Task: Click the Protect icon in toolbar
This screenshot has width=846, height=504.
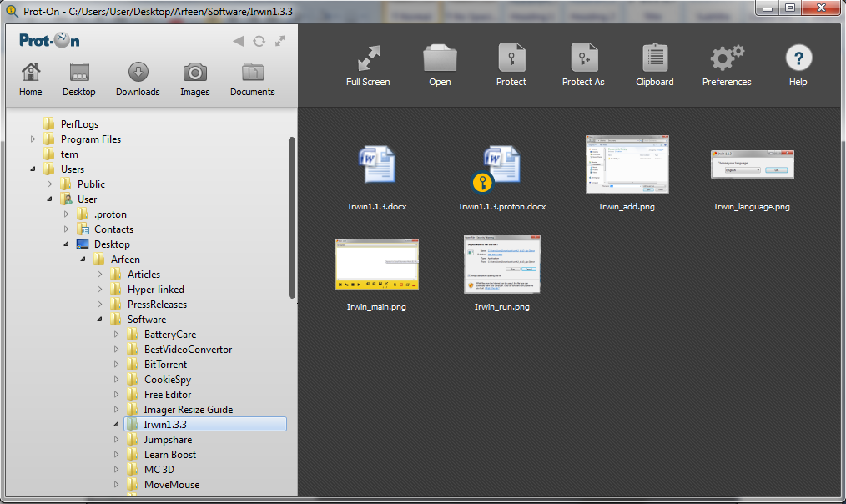Action: [x=511, y=59]
